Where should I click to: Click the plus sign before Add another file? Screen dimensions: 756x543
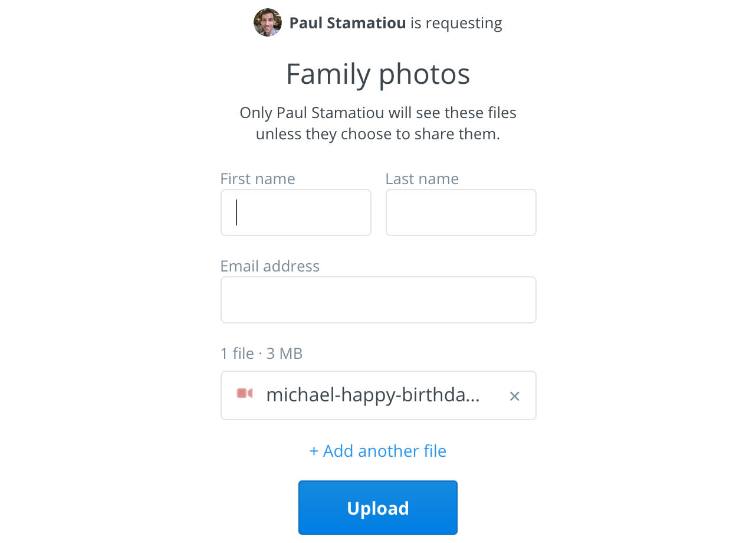314,452
